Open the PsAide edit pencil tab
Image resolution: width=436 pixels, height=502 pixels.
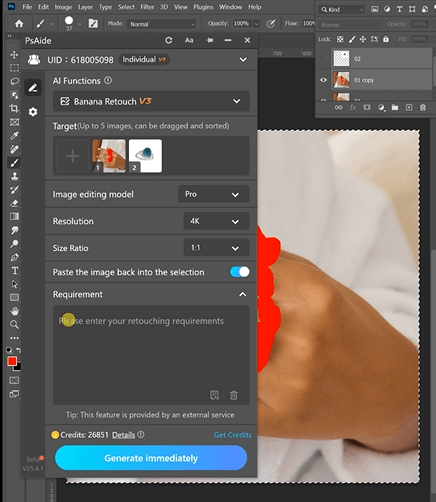coord(33,88)
